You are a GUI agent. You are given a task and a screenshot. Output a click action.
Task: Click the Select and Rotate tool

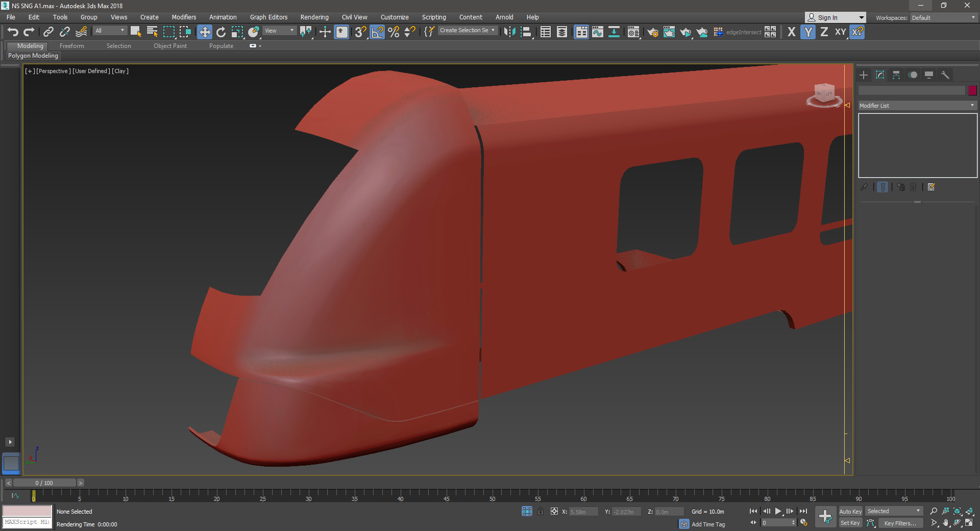click(x=221, y=32)
